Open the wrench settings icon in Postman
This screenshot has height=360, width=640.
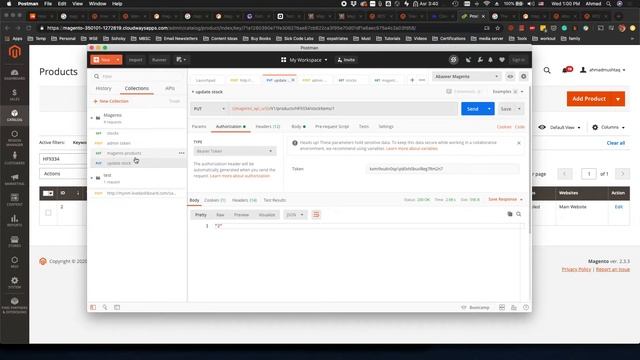coord(480,60)
